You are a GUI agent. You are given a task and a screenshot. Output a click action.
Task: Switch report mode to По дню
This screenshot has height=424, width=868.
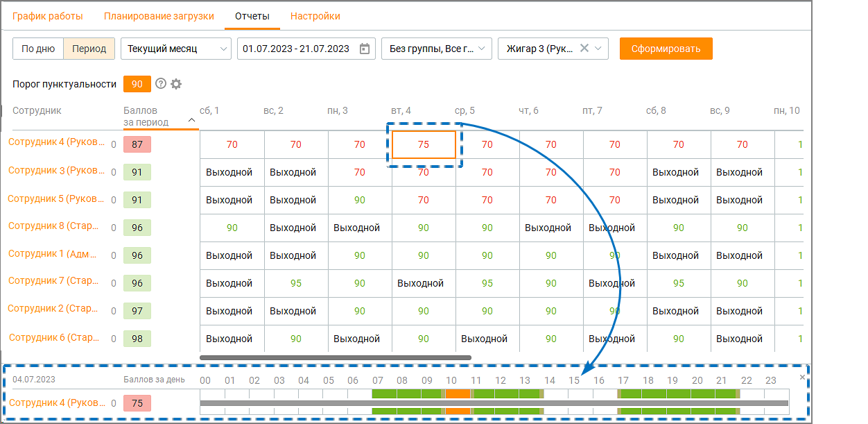point(38,49)
